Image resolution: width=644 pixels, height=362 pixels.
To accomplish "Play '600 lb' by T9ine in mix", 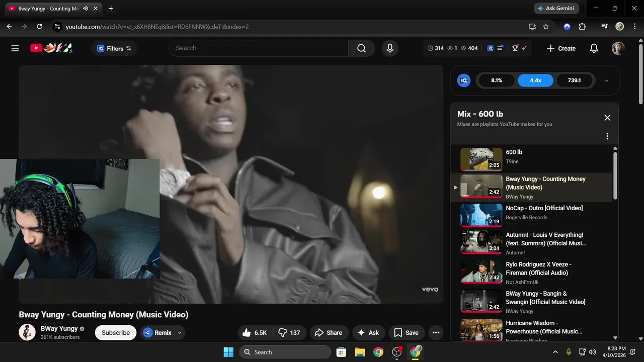I will tap(531, 159).
